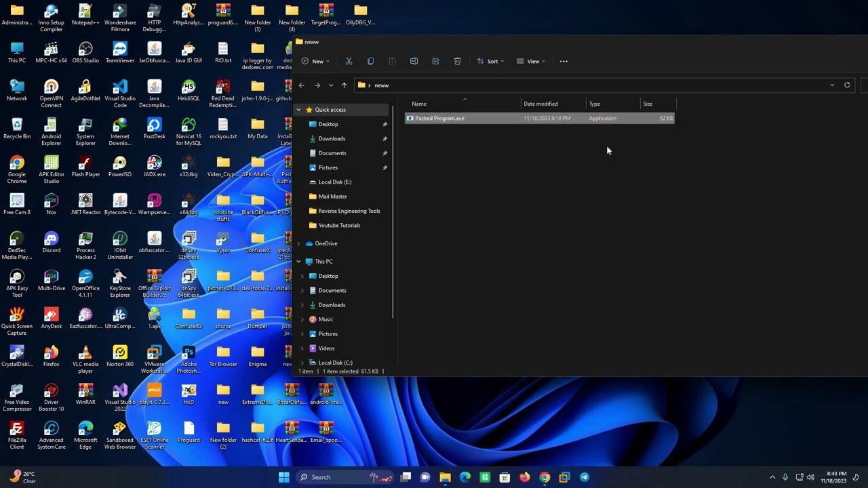This screenshot has height=488, width=868.
Task: Open Microsoft Store from the taskbar
Action: tap(505, 477)
